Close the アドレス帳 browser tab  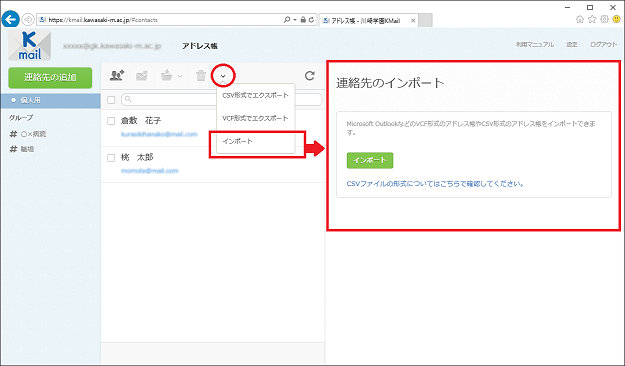(413, 20)
